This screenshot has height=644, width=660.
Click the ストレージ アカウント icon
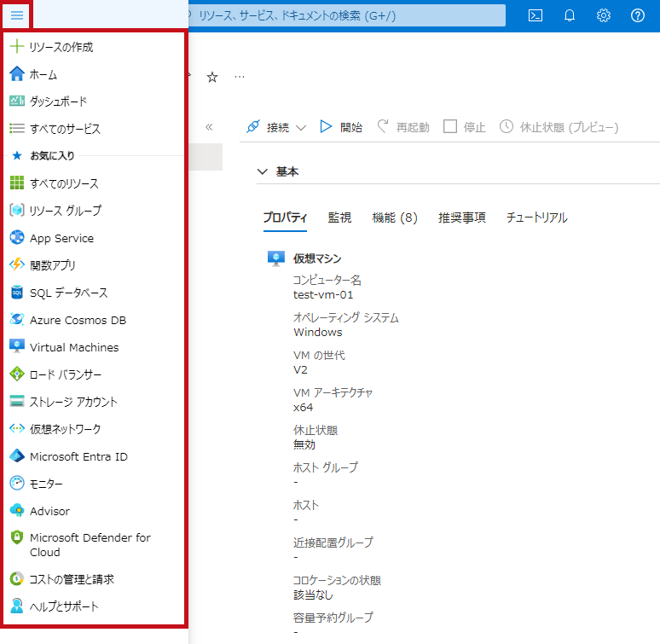coord(17,401)
